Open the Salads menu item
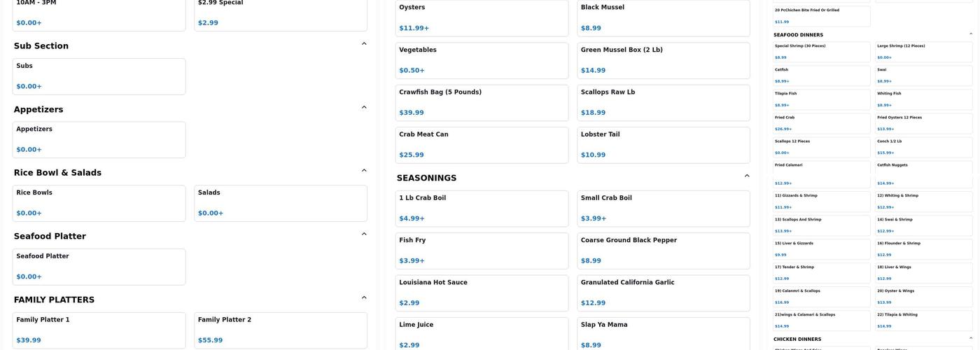Viewport: 980px width, 350px height. (280, 203)
